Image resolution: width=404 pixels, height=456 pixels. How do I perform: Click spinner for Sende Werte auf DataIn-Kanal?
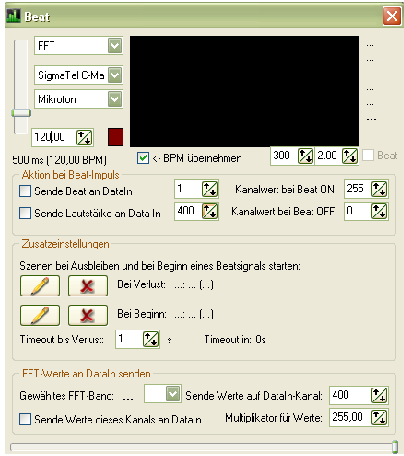379,395
